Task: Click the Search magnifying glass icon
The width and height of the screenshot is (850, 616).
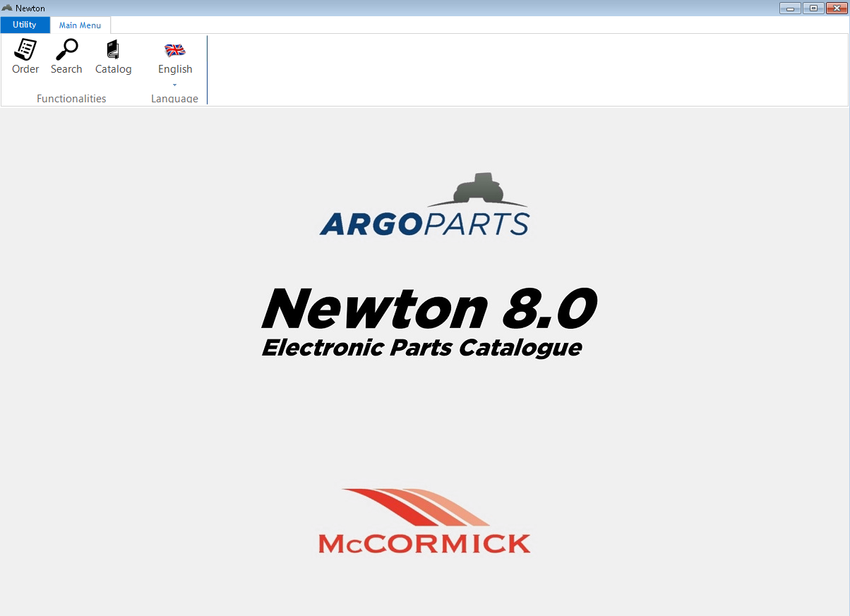Action: [66, 49]
